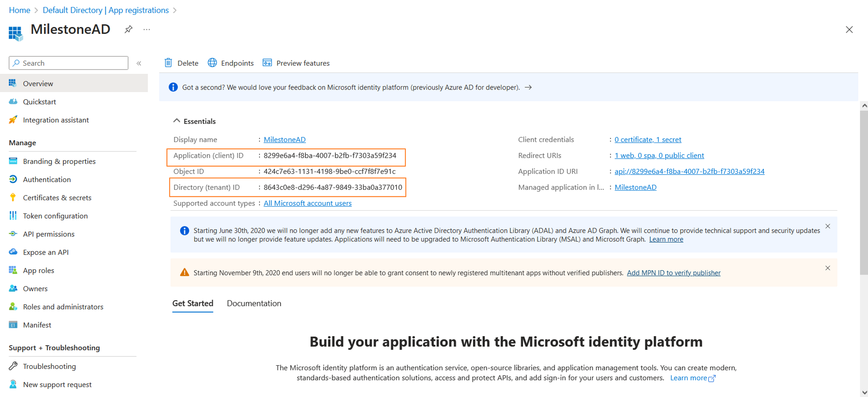
Task: Open Preview features
Action: tap(296, 63)
